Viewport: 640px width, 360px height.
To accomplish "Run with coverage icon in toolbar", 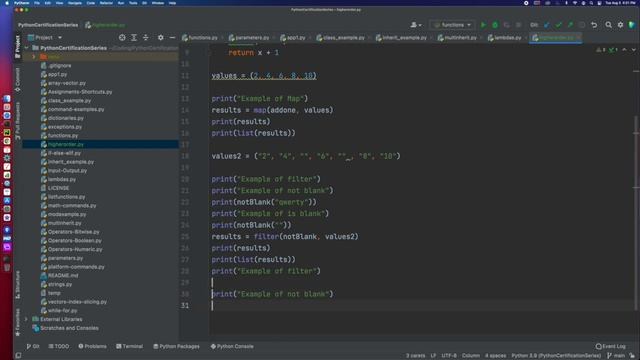I will click(507, 25).
